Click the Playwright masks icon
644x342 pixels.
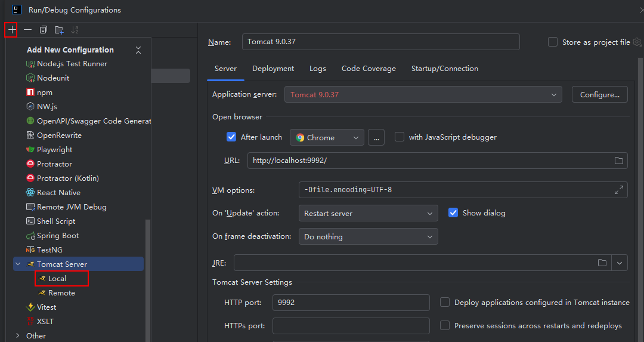[30, 149]
